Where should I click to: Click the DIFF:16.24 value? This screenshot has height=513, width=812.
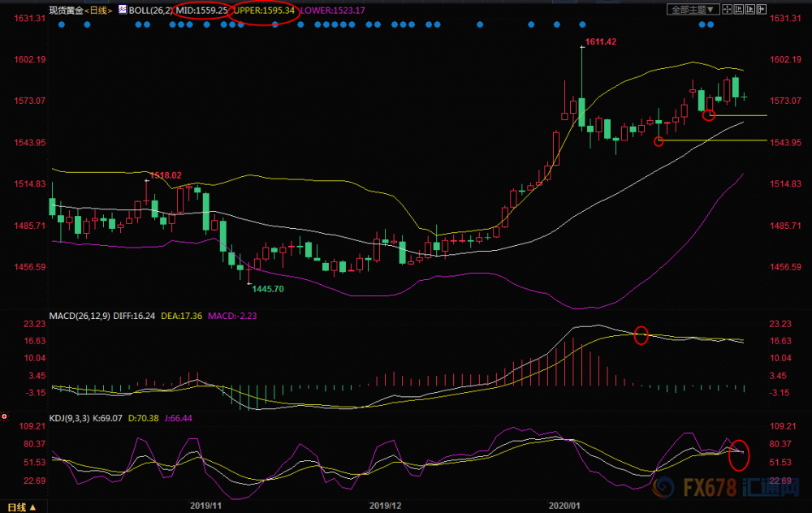[x=134, y=316]
